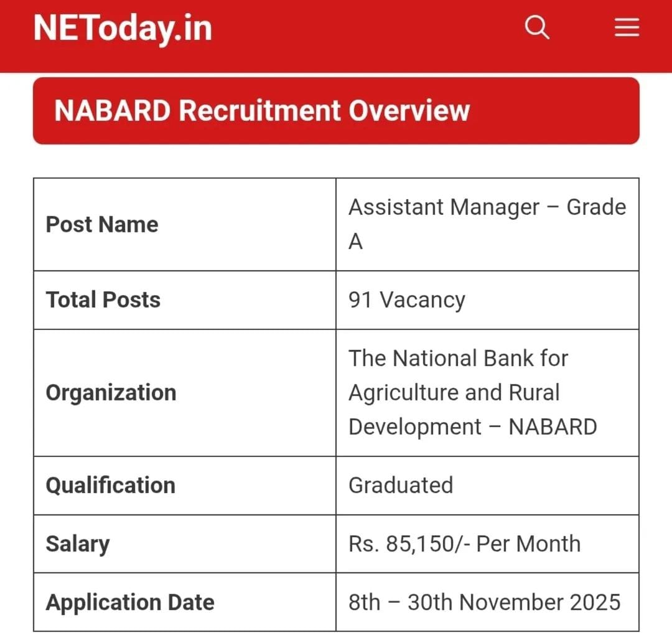Click the NABARD Recruitment Overview heading banner

336,111
